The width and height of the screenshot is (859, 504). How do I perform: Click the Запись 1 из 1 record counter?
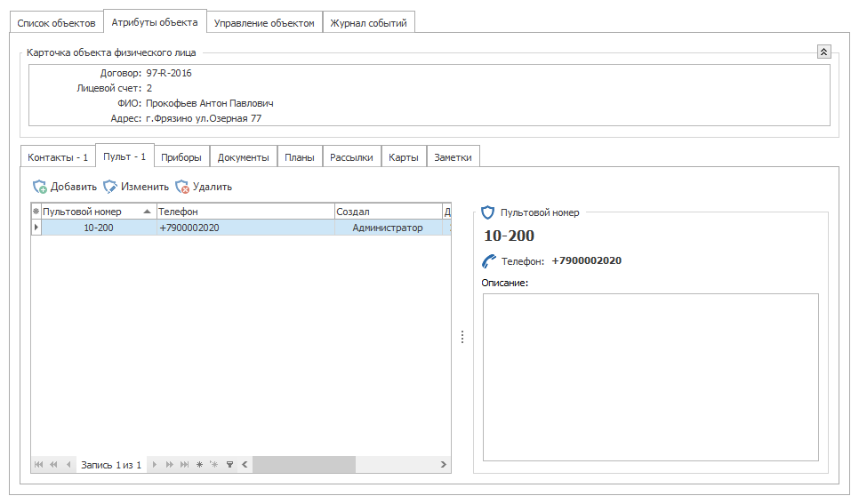(111, 465)
